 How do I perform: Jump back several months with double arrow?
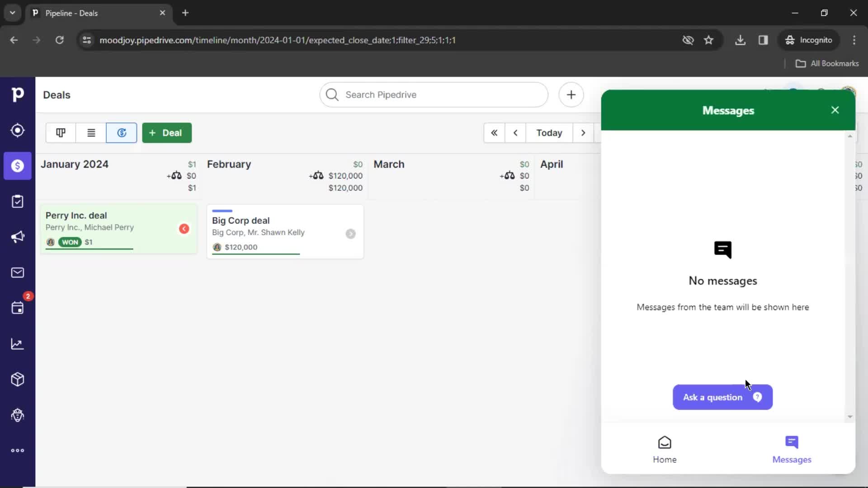pos(494,133)
